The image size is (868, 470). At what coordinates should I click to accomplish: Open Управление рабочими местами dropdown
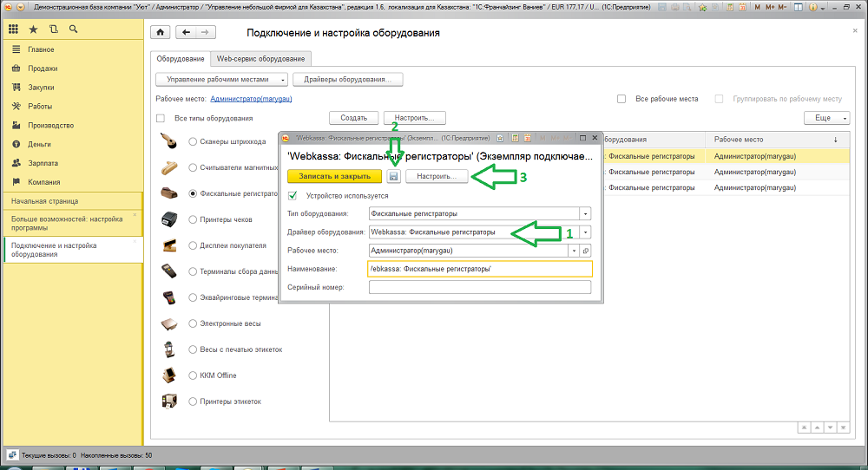click(221, 80)
